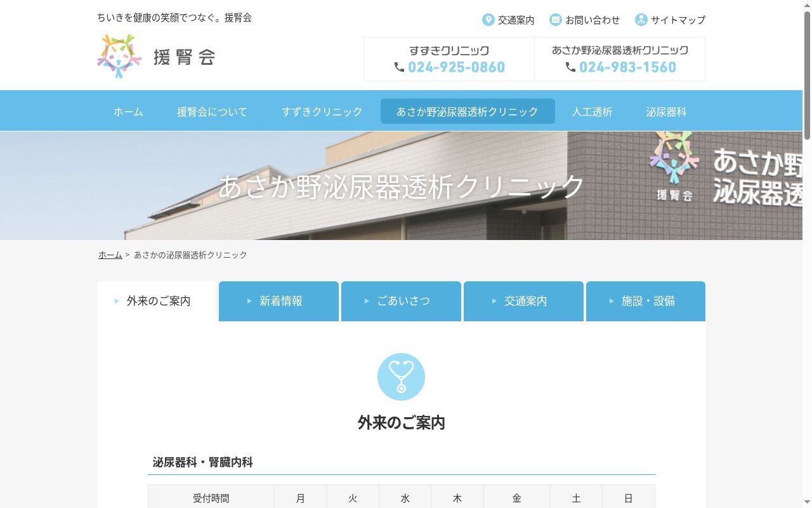Open the 人工透析 navigation item
812x508 pixels.
[x=592, y=111]
